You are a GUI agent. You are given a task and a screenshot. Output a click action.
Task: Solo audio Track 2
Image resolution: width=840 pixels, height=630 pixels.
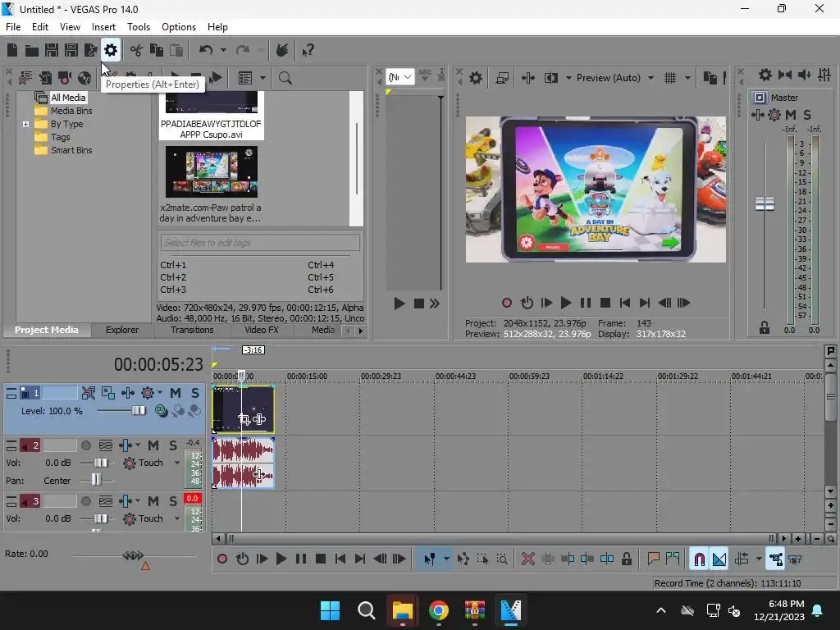point(173,445)
